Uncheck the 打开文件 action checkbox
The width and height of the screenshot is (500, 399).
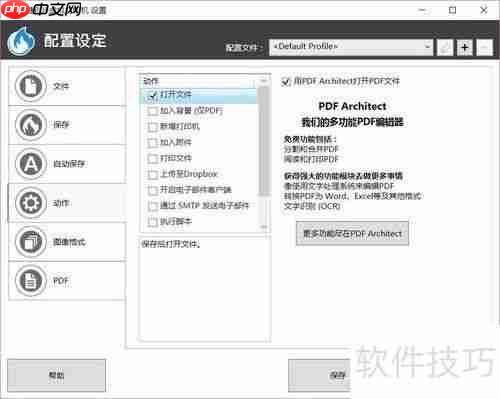coord(152,95)
